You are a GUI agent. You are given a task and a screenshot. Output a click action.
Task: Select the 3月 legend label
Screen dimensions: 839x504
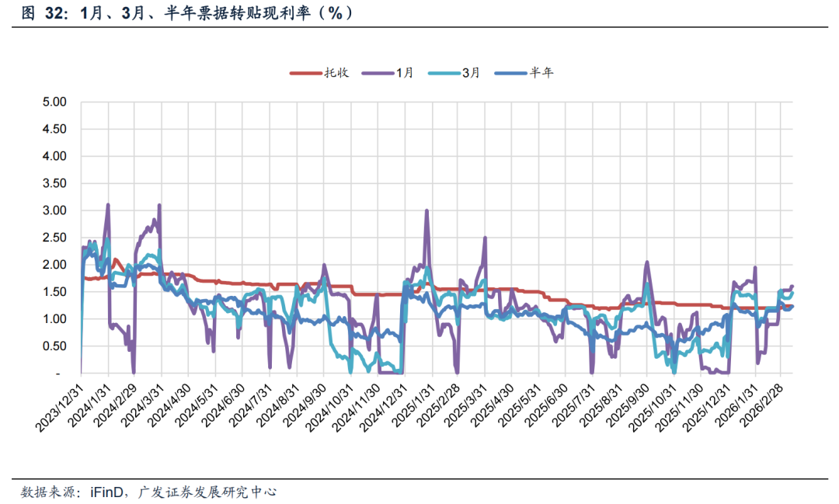(x=472, y=73)
